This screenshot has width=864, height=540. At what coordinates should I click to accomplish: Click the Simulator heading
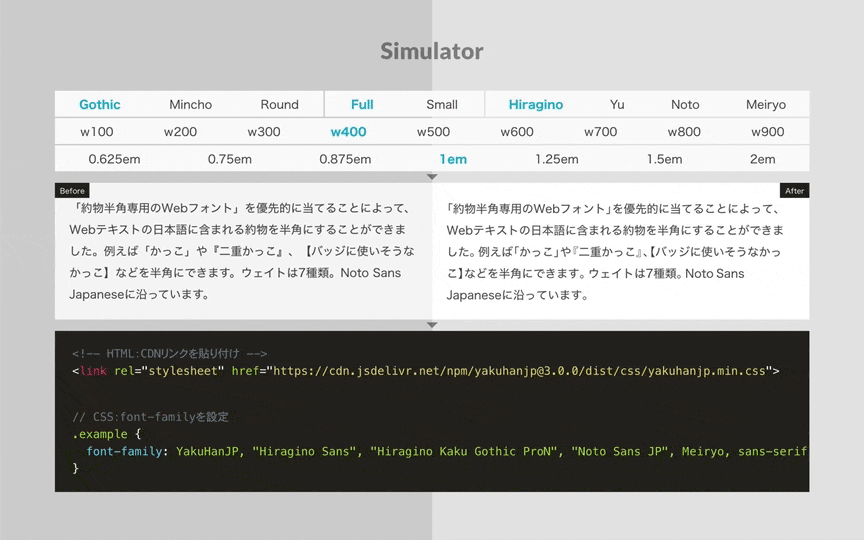tap(431, 51)
